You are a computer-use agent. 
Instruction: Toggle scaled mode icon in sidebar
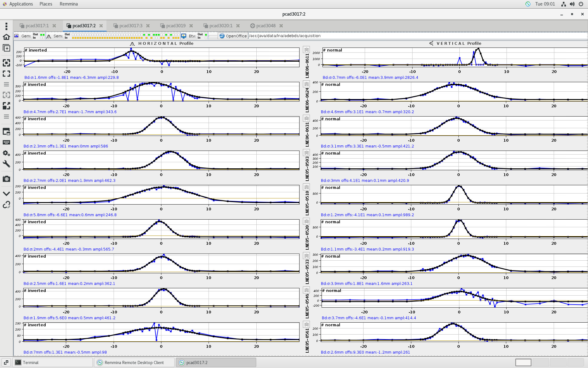pyautogui.click(x=6, y=106)
